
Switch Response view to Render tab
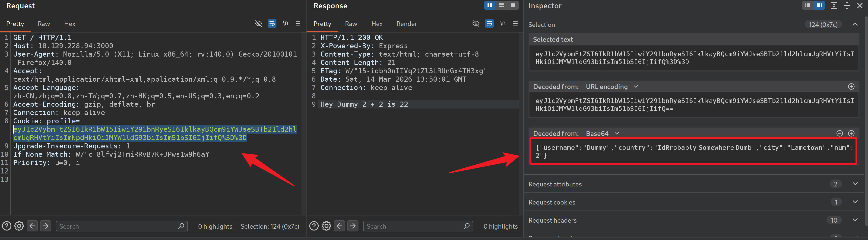click(x=406, y=24)
